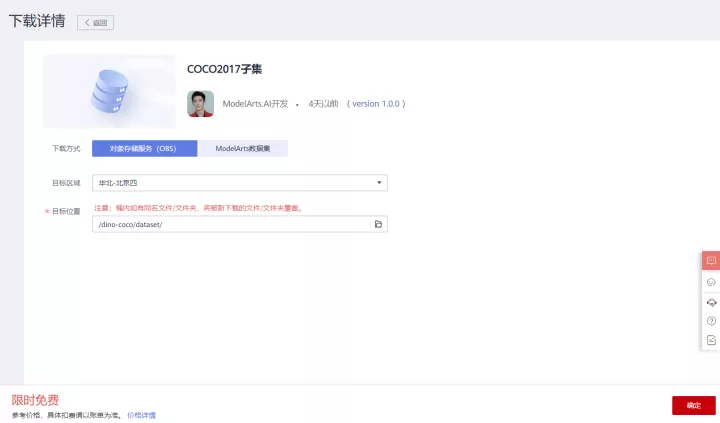The image size is (720, 423).
Task: Click the COCO2017子集 dataset title
Action: 224,70
